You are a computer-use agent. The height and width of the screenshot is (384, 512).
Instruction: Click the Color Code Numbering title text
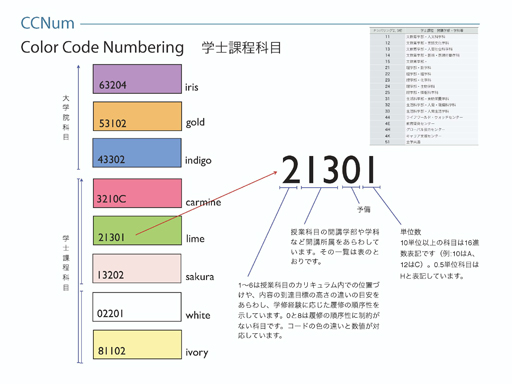tap(102, 47)
